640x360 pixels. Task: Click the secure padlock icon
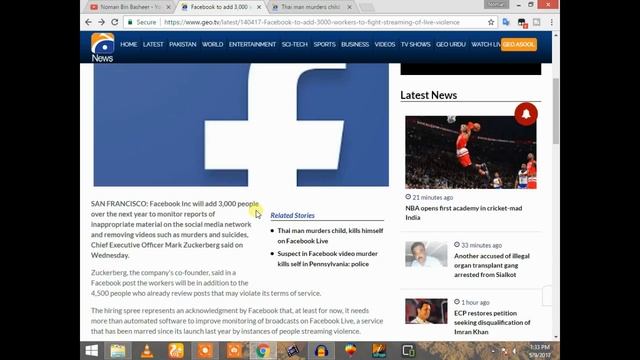point(130,22)
